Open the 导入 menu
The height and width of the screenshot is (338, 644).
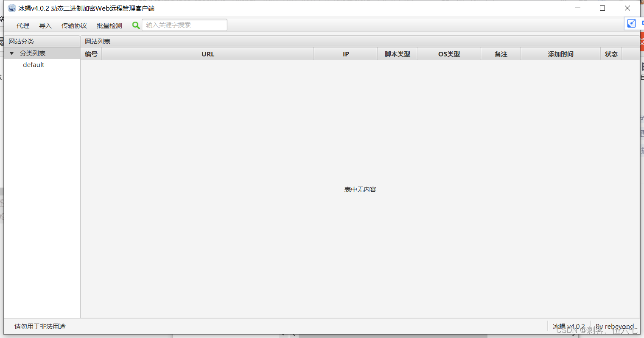45,25
